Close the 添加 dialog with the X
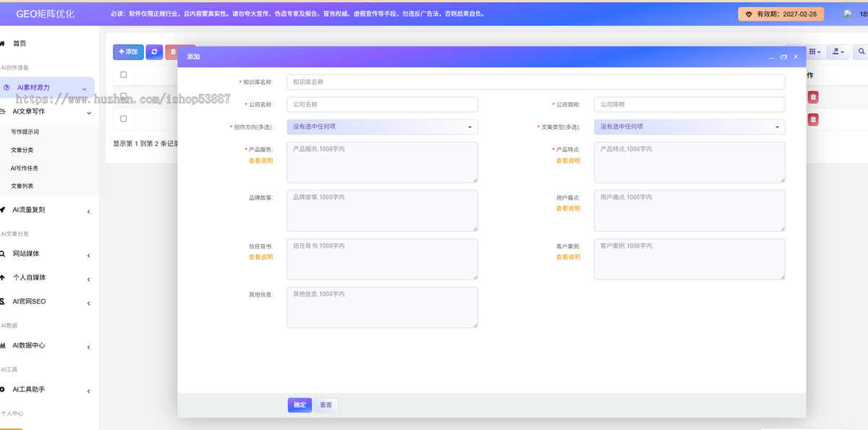Viewport: 868px width, 430px height. [x=796, y=56]
